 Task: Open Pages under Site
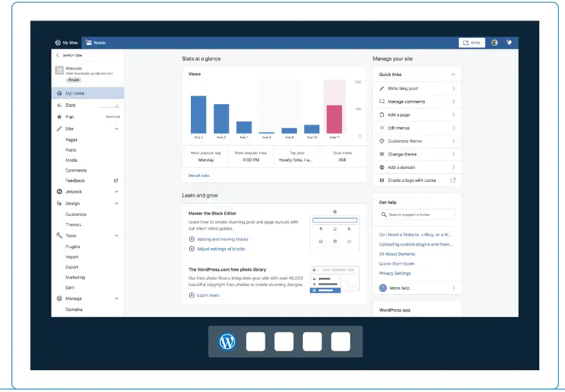pyautogui.click(x=71, y=140)
